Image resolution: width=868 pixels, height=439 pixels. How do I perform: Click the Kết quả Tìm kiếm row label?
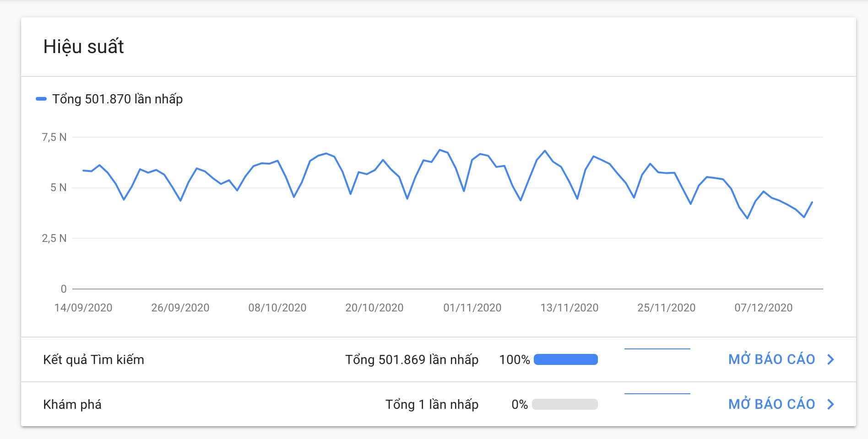click(x=93, y=360)
